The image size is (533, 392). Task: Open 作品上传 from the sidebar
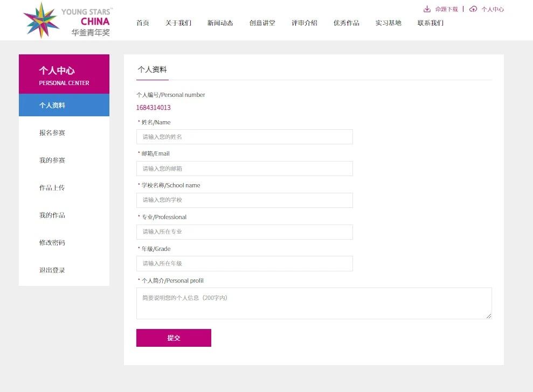tap(52, 188)
